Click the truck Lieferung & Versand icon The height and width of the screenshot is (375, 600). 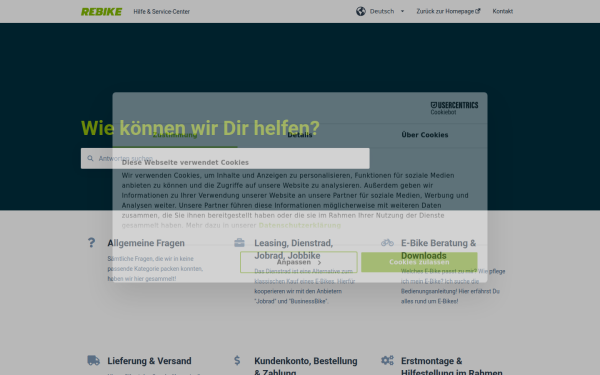(93, 360)
